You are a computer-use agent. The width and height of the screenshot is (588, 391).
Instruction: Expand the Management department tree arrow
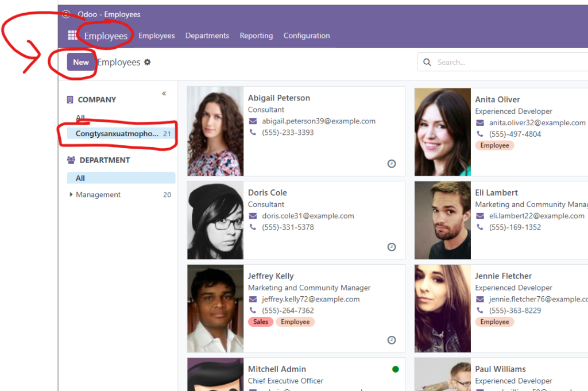(71, 195)
